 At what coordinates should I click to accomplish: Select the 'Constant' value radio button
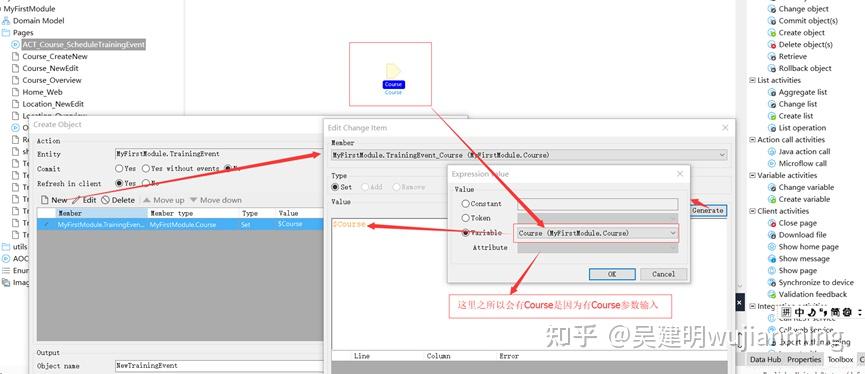(x=466, y=204)
